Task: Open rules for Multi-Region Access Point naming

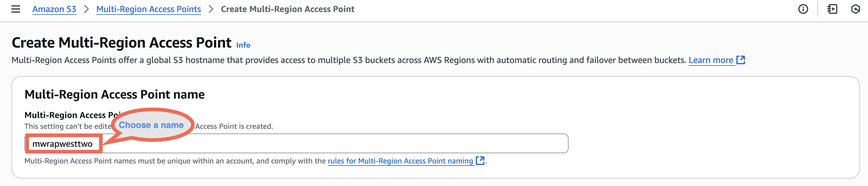Action: 400,161
